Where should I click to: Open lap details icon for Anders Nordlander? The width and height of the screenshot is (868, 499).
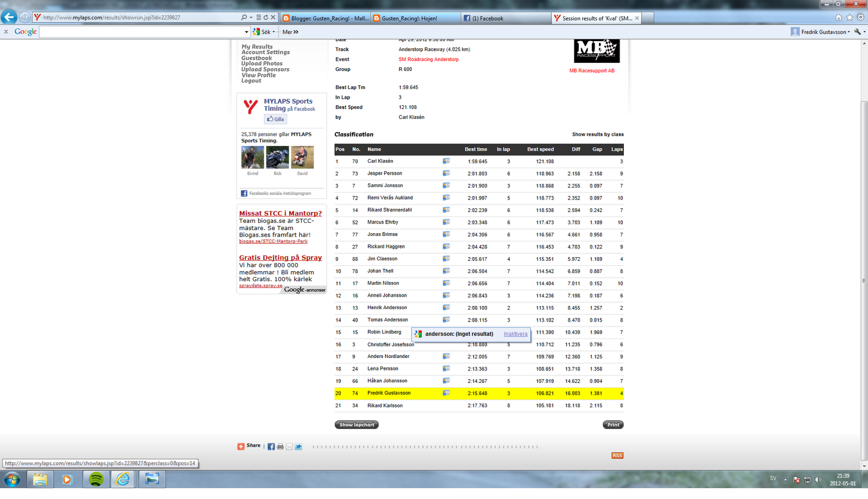[x=446, y=356]
